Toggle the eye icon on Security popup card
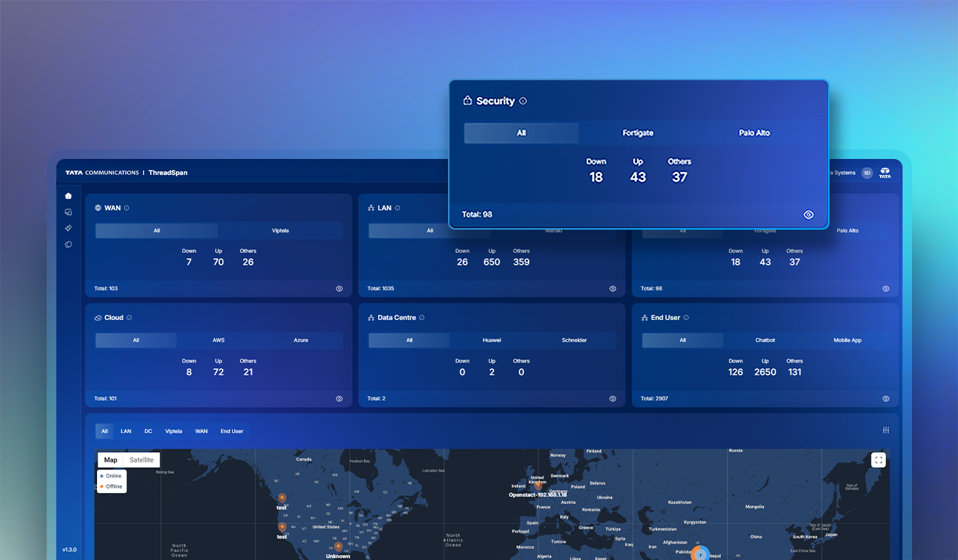958x560 pixels. coord(808,215)
